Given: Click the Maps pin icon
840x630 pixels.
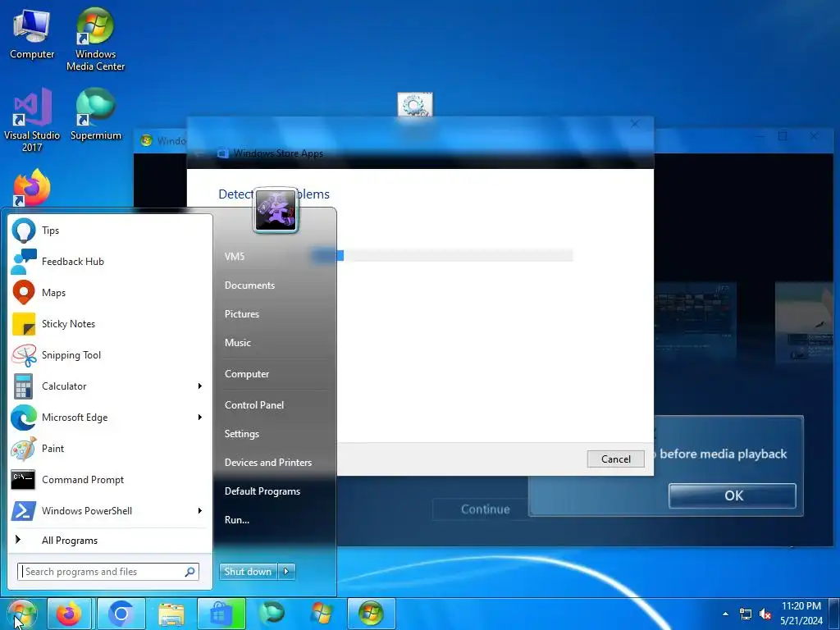Looking at the screenshot, I should [x=24, y=293].
